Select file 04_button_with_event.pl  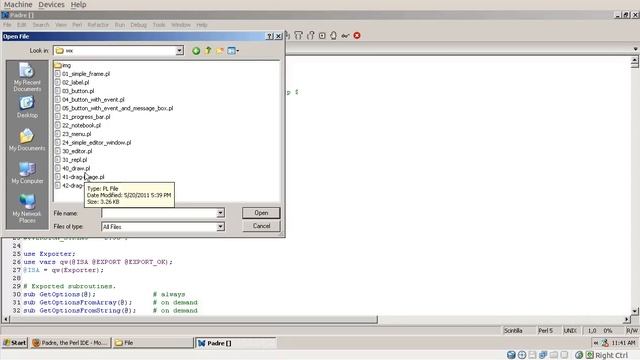[89, 100]
